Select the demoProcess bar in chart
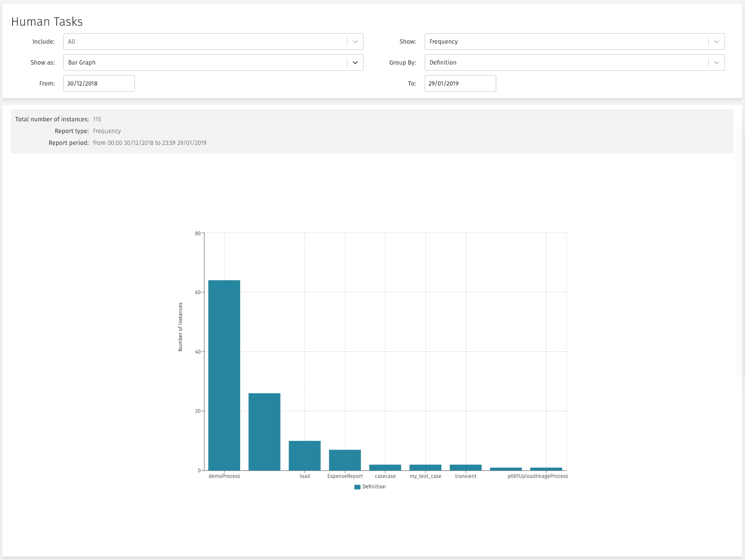Viewport: 745px width, 560px height. [224, 375]
